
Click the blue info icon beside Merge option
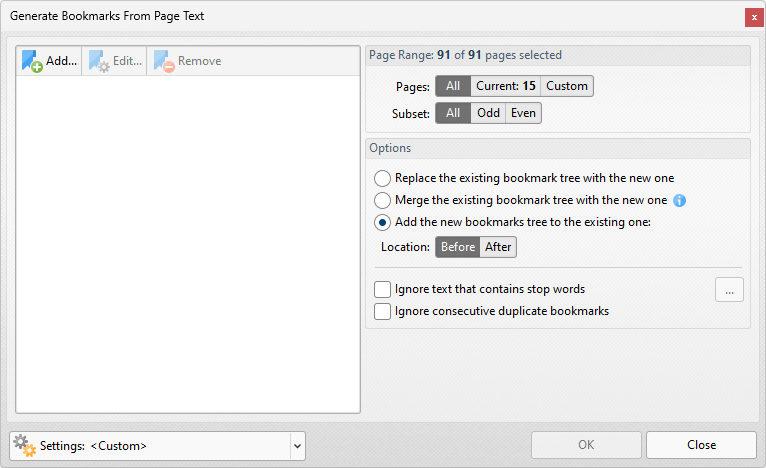pos(680,200)
